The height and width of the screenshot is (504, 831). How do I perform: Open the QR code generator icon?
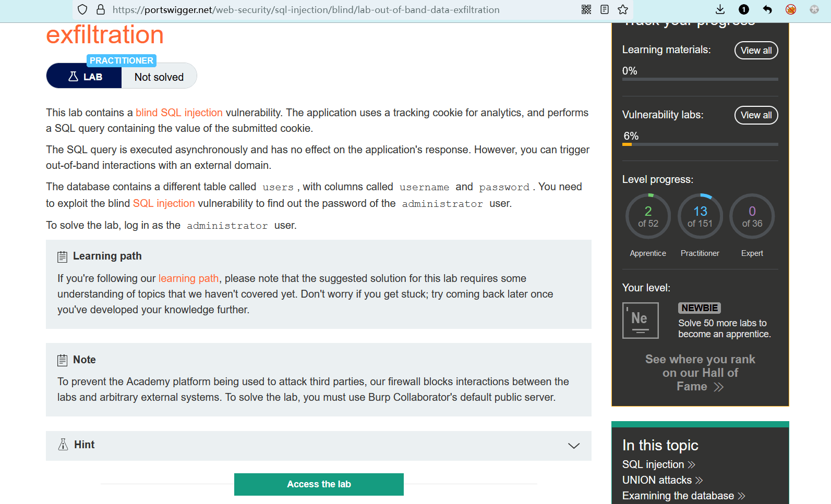coord(586,9)
